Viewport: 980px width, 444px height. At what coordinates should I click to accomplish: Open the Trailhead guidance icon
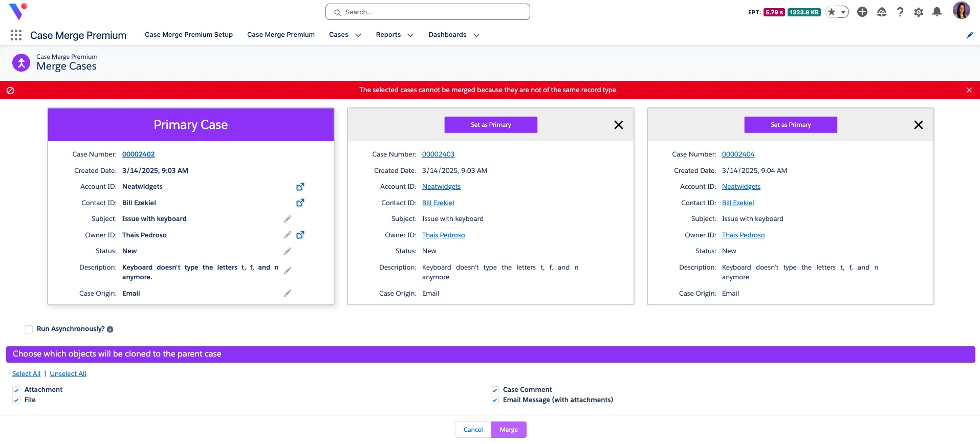click(x=881, y=12)
